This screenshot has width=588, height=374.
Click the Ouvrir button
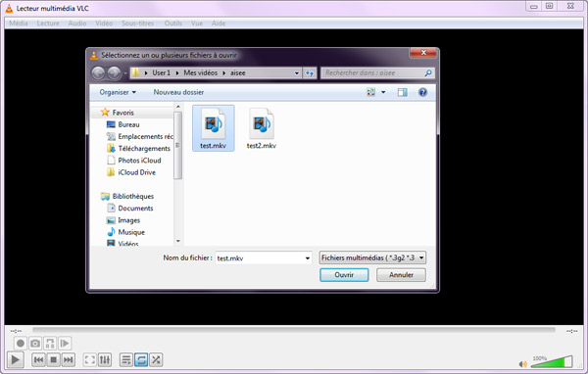[x=344, y=275]
